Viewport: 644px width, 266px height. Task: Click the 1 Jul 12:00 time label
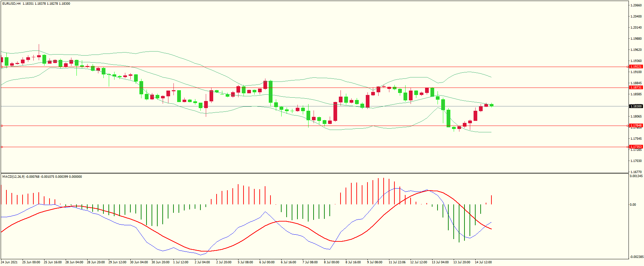181,262
